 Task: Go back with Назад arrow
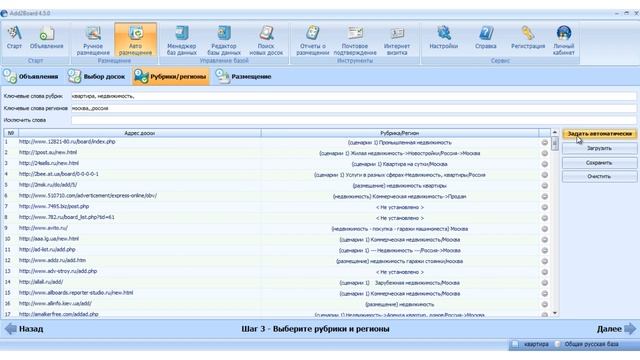tap(24, 329)
